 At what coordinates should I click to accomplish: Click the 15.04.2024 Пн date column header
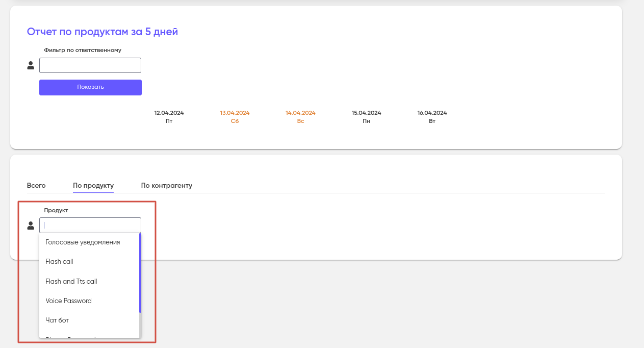pos(366,117)
